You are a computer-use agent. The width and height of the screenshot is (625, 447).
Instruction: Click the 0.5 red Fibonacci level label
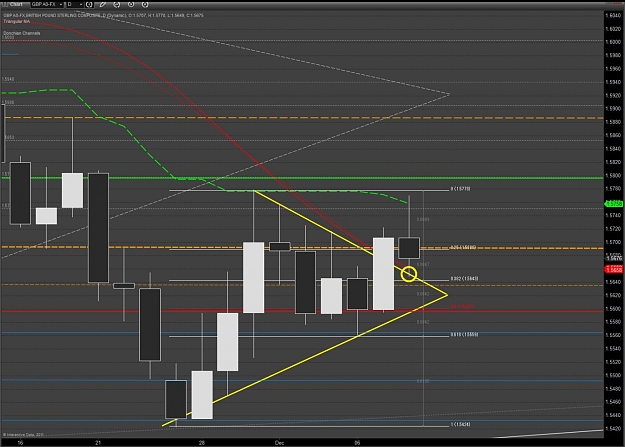462,307
